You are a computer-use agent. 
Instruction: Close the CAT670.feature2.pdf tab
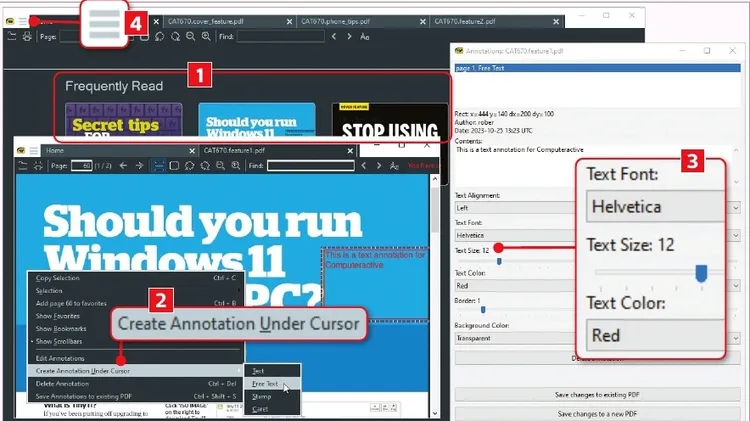[556, 22]
